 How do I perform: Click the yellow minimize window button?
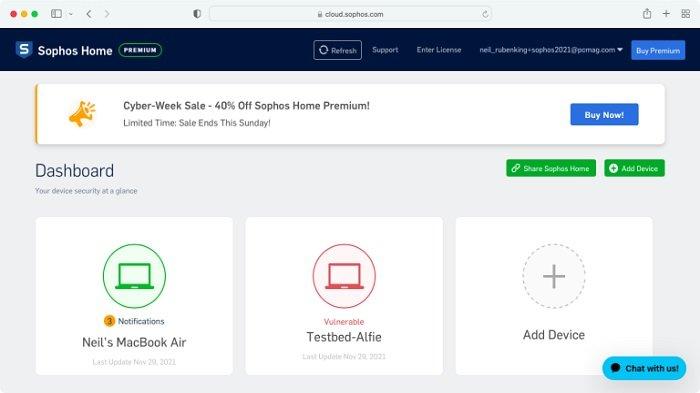click(24, 14)
